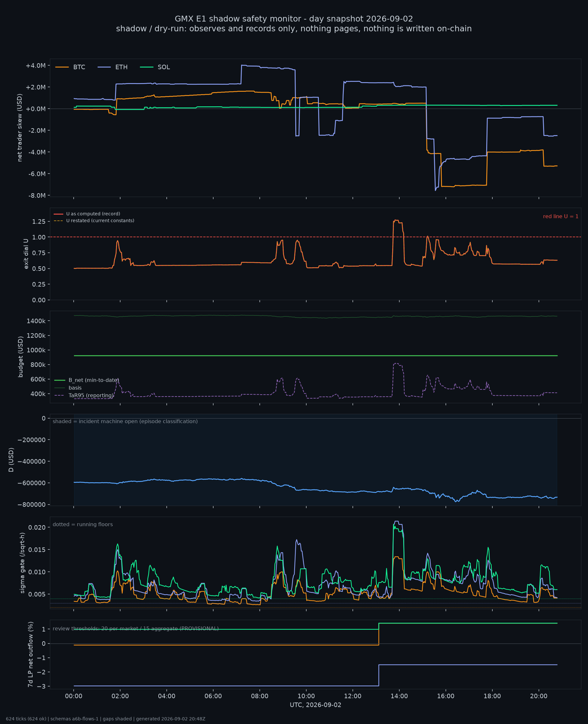
Task: Click the 'U as computed (record)' legend text
Action: click(93, 214)
